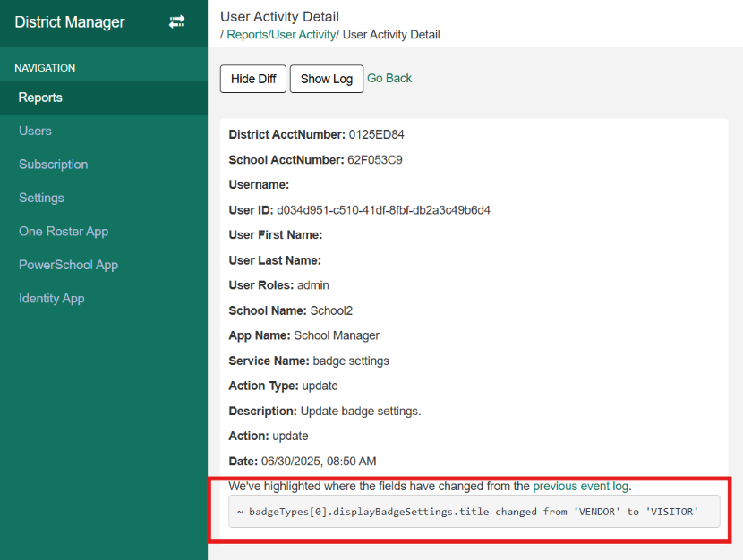
Task: Click the Description Update badge settings text
Action: (361, 411)
